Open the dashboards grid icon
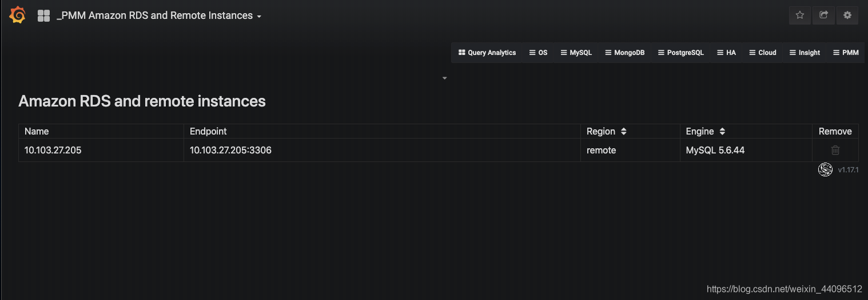Image resolution: width=868 pixels, height=300 pixels. coord(43,15)
